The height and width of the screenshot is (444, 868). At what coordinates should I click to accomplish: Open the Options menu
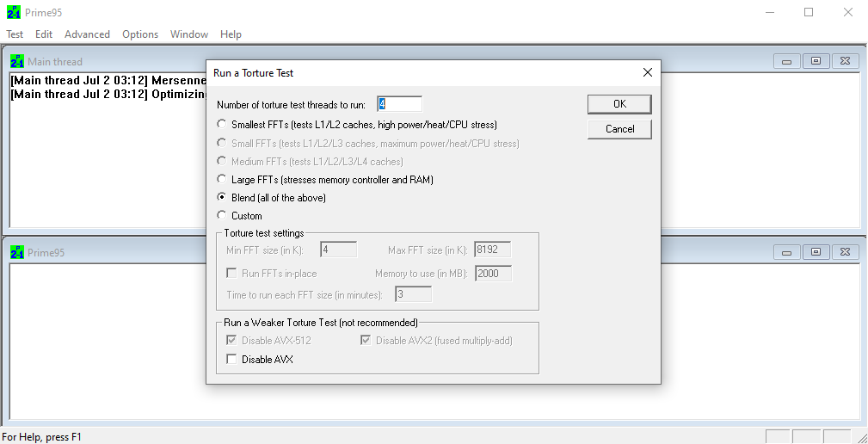140,34
